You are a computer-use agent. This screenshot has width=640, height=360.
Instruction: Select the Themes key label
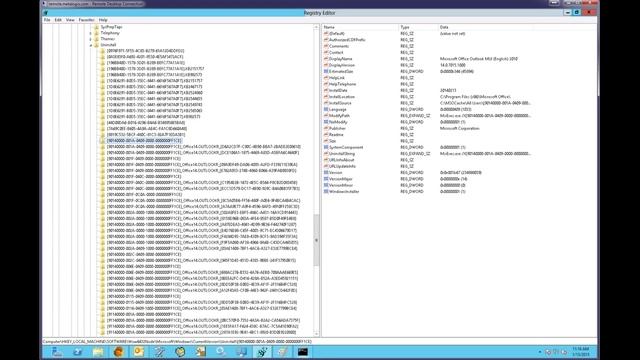[x=108, y=39]
